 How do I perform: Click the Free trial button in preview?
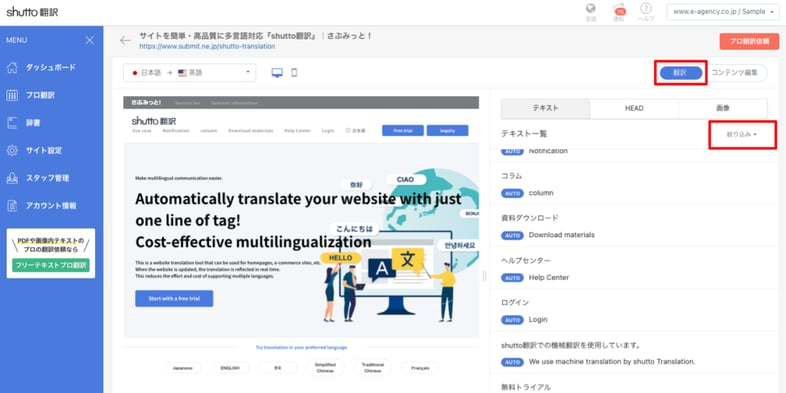[403, 130]
